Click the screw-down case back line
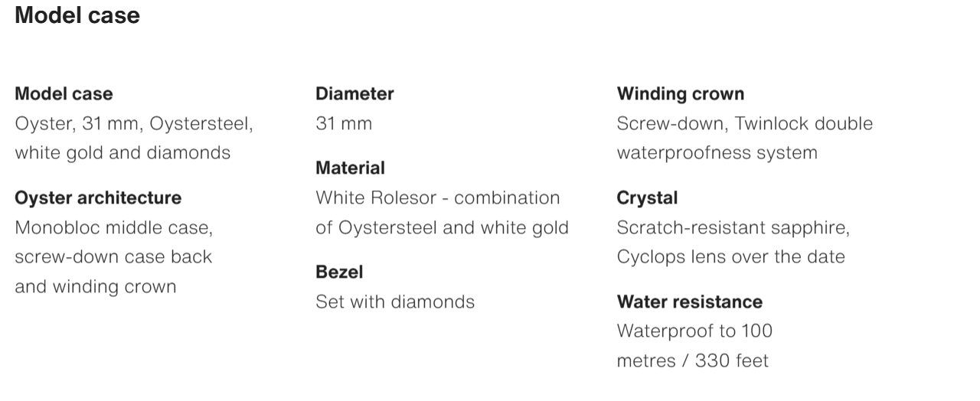 [113, 257]
